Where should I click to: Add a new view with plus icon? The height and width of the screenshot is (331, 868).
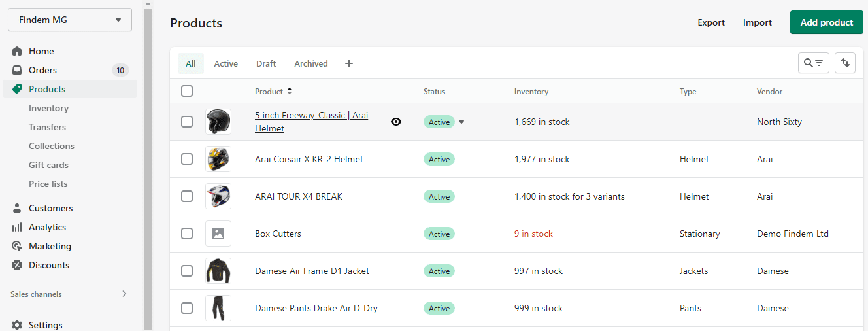[349, 63]
